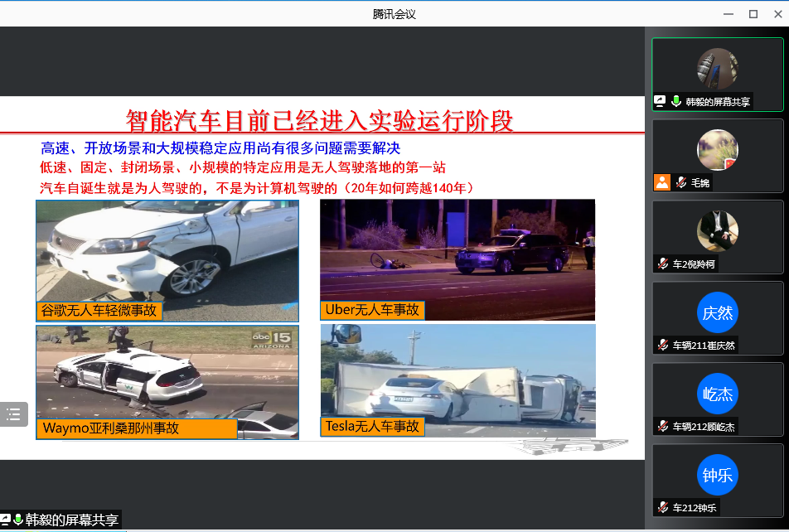Click name label 车212钟乐
The image size is (789, 532).
pos(695,508)
